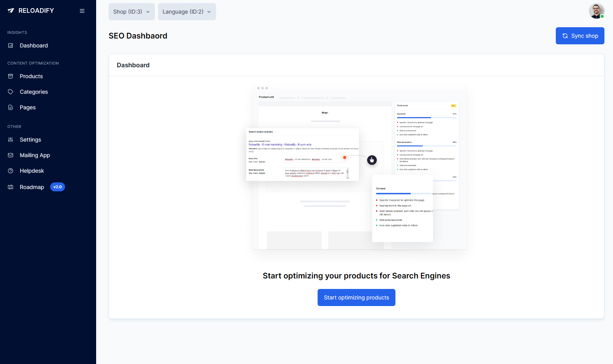Click the INSIGHTS section label

17,32
